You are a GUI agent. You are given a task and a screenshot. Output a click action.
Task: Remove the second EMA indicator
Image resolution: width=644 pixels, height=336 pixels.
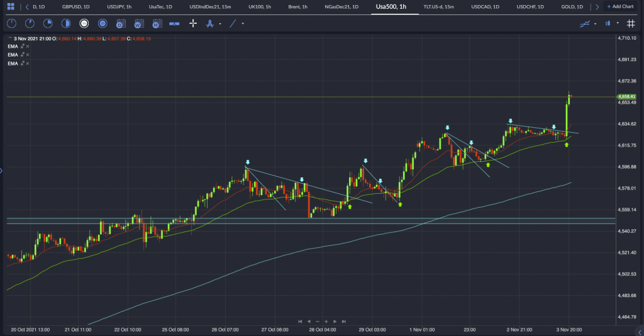point(28,55)
